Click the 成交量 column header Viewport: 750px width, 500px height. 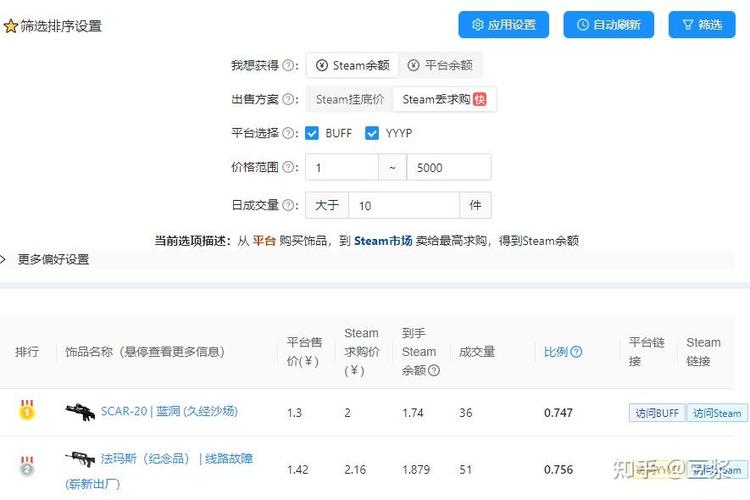[476, 352]
